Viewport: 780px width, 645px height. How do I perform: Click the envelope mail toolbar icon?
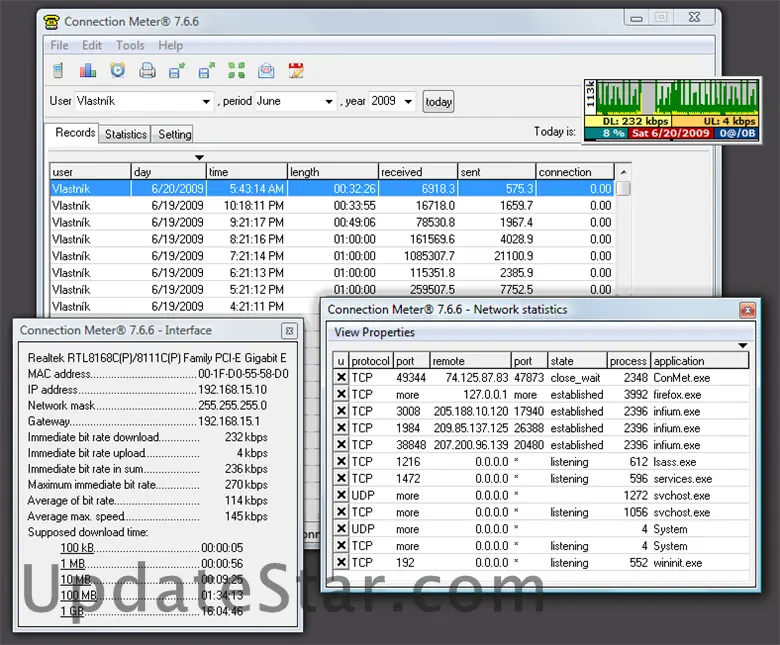266,71
